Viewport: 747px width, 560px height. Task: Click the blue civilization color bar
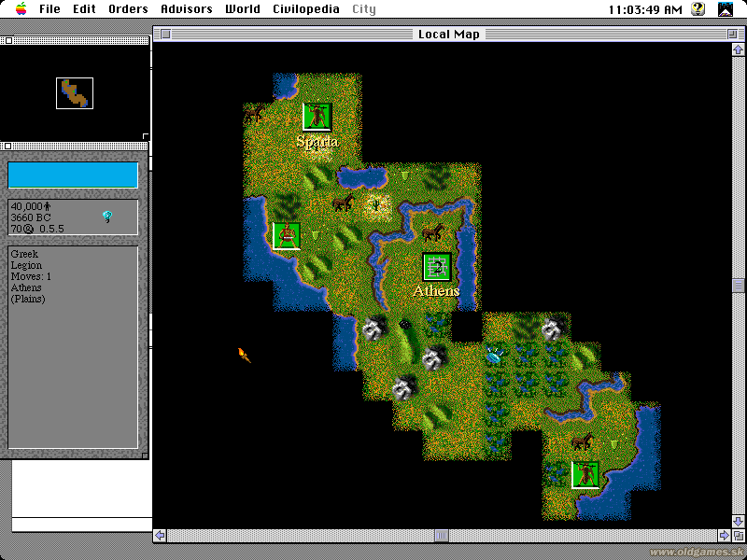pos(73,175)
